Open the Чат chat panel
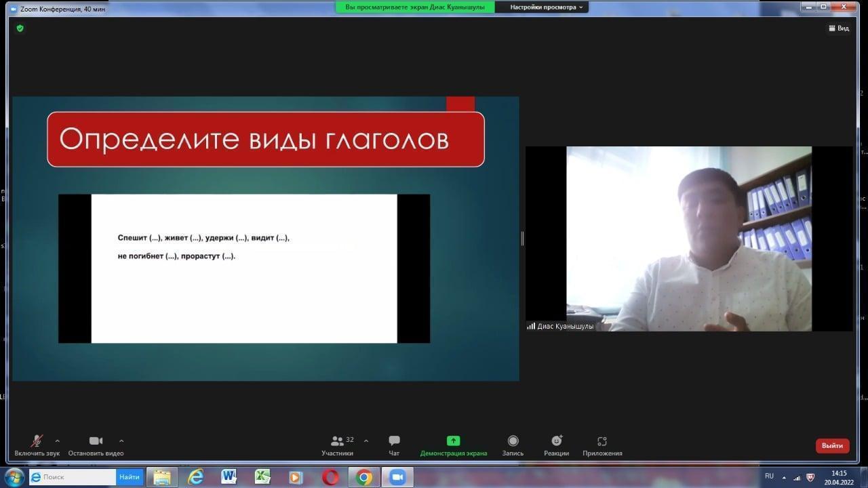The width and height of the screenshot is (868, 488). 394,441
